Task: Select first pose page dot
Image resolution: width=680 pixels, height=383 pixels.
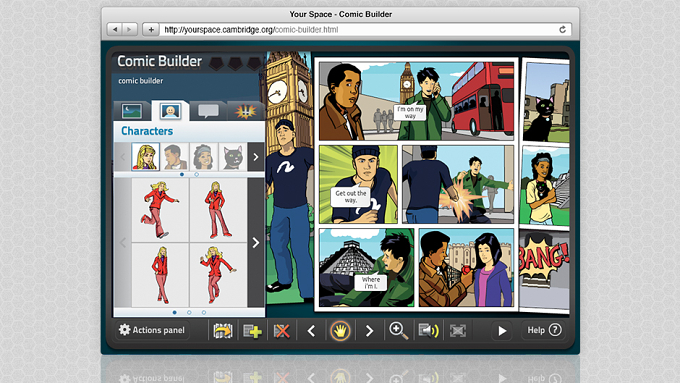Action: (174, 312)
